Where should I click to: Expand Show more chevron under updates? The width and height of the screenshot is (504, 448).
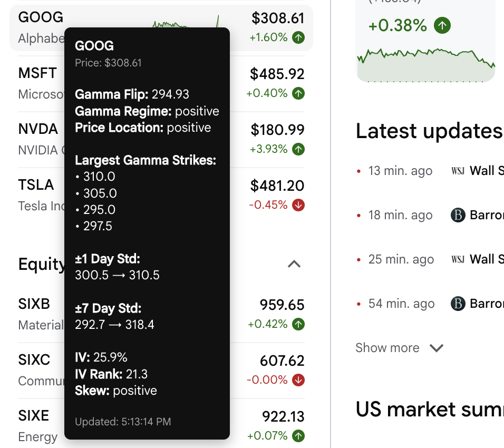437,348
